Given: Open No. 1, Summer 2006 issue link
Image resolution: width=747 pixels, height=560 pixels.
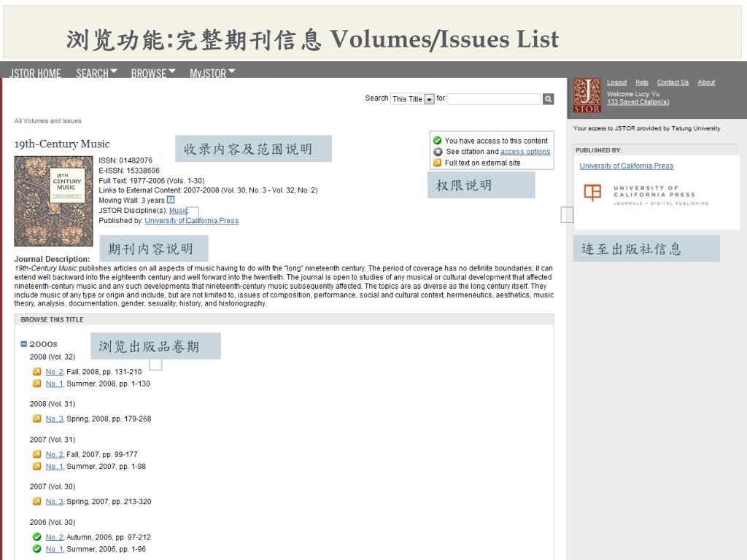Looking at the screenshot, I should 54,549.
